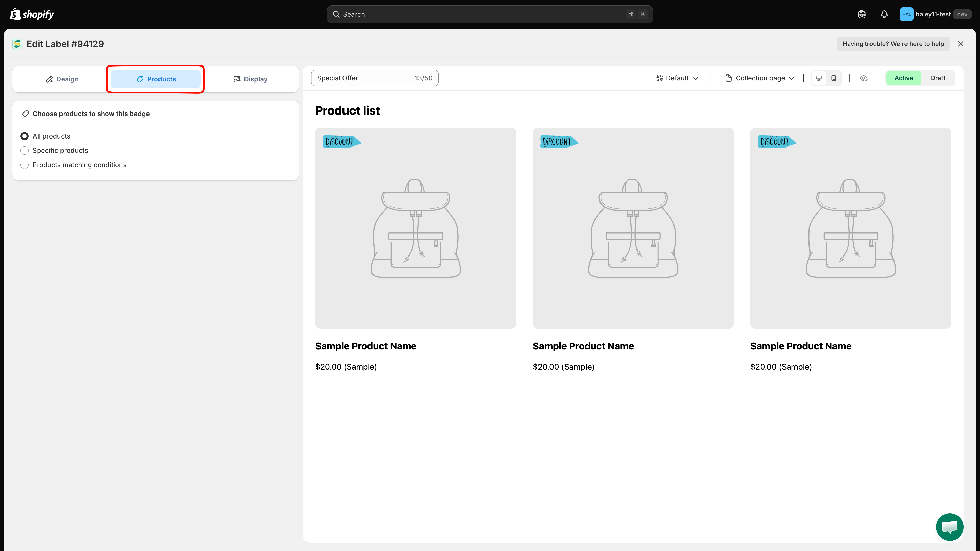The width and height of the screenshot is (980, 551).
Task: Open the Default dropdown
Action: (x=677, y=78)
